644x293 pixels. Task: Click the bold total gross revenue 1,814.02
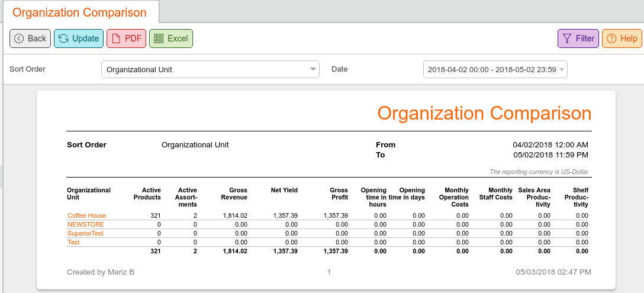click(234, 251)
